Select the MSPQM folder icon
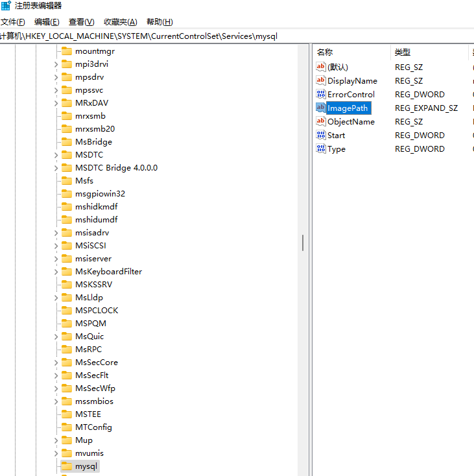The image size is (474, 476). coord(66,324)
